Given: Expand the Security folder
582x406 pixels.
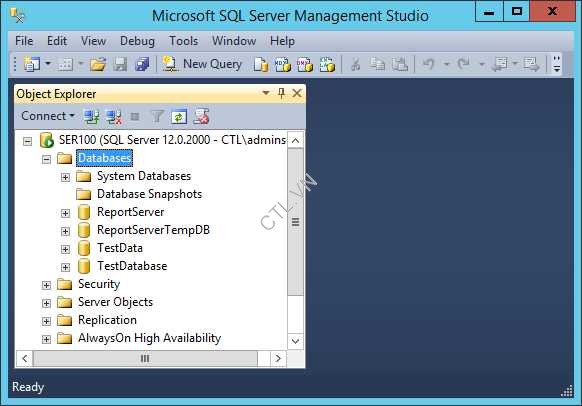Looking at the screenshot, I should pyautogui.click(x=46, y=285).
